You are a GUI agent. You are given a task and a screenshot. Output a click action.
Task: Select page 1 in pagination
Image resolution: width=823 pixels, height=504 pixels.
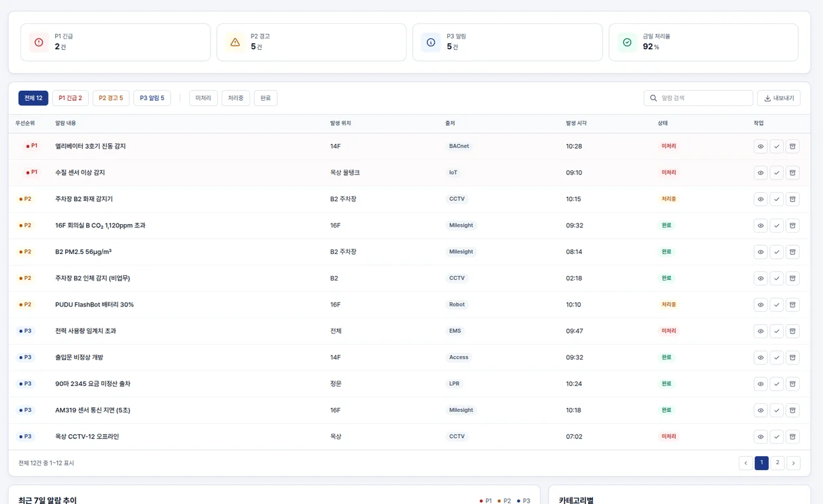pyautogui.click(x=761, y=463)
